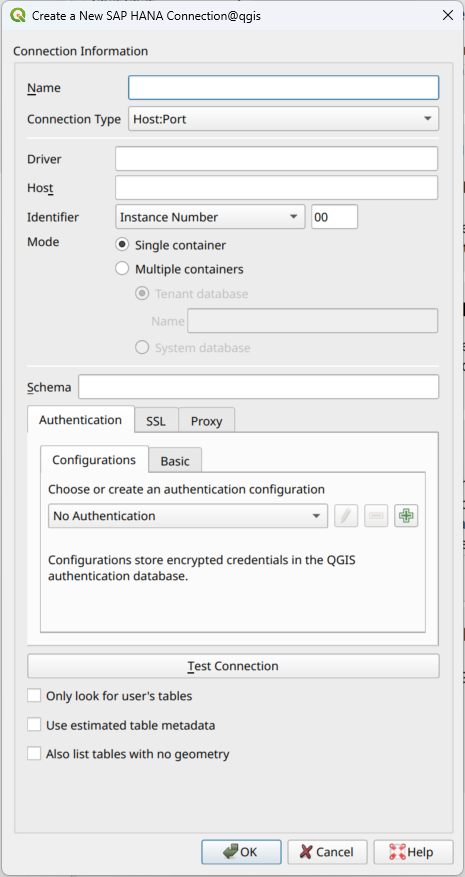Open the Connection Type dropdown
The width and height of the screenshot is (465, 877).
click(x=284, y=119)
